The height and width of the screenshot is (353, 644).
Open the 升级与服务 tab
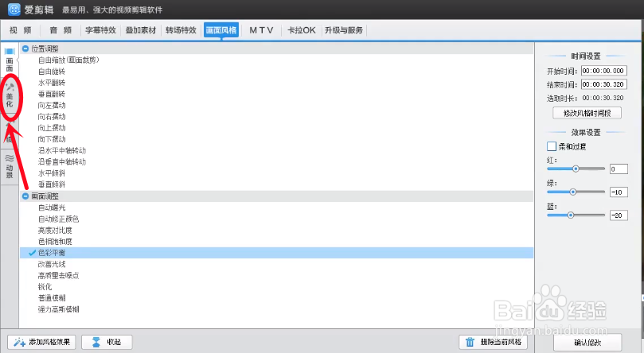pyautogui.click(x=344, y=30)
